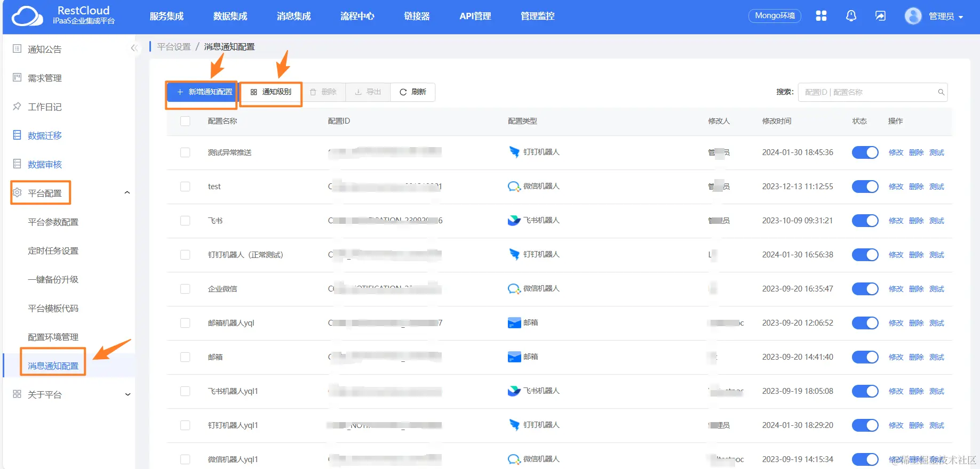Click WeChat icon in 微信机器人yql1 row
Image resolution: width=980 pixels, height=469 pixels.
514,459
